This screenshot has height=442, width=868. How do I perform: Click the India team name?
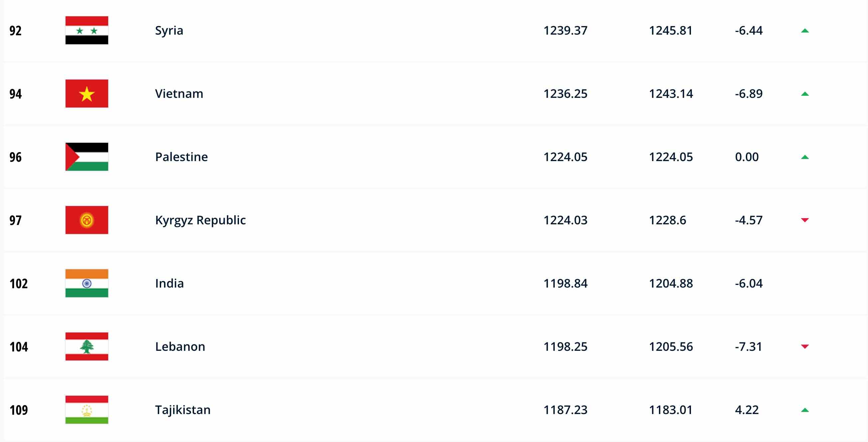tap(169, 283)
